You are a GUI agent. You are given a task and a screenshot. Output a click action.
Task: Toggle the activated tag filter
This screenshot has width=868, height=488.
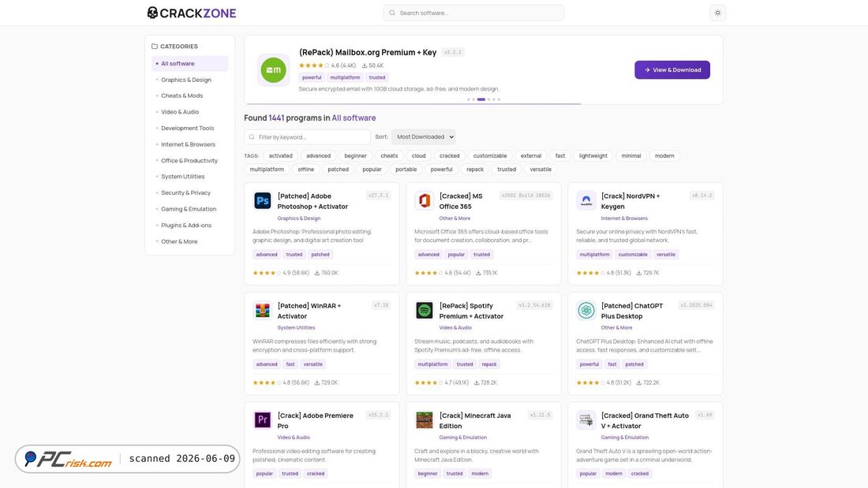pos(281,156)
